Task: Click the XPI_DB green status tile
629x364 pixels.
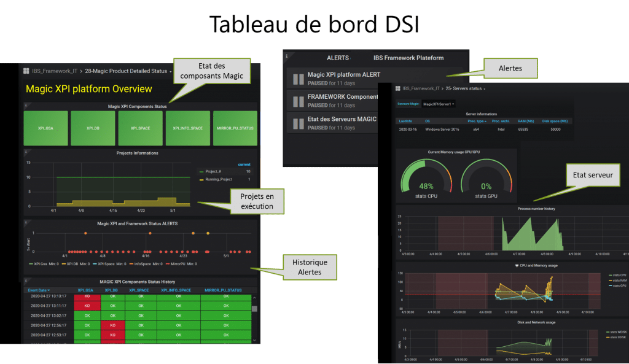Action: [93, 128]
